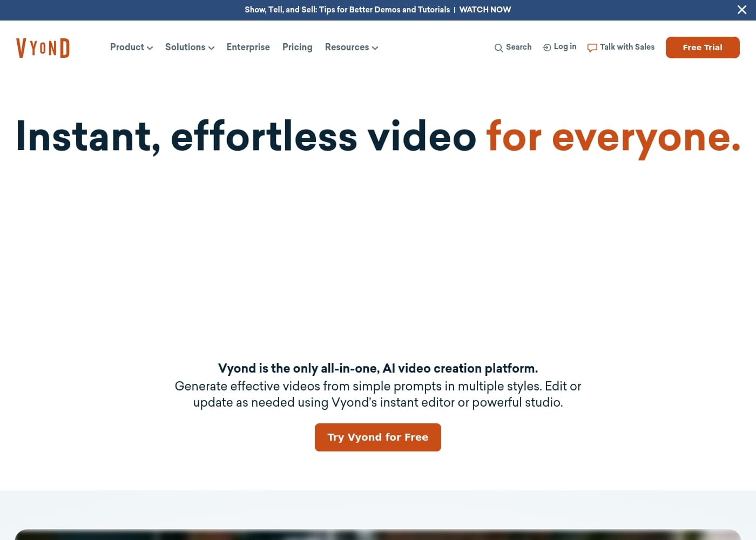Open the WATCH NOW banner link
The width and height of the screenshot is (756, 540).
(x=485, y=10)
